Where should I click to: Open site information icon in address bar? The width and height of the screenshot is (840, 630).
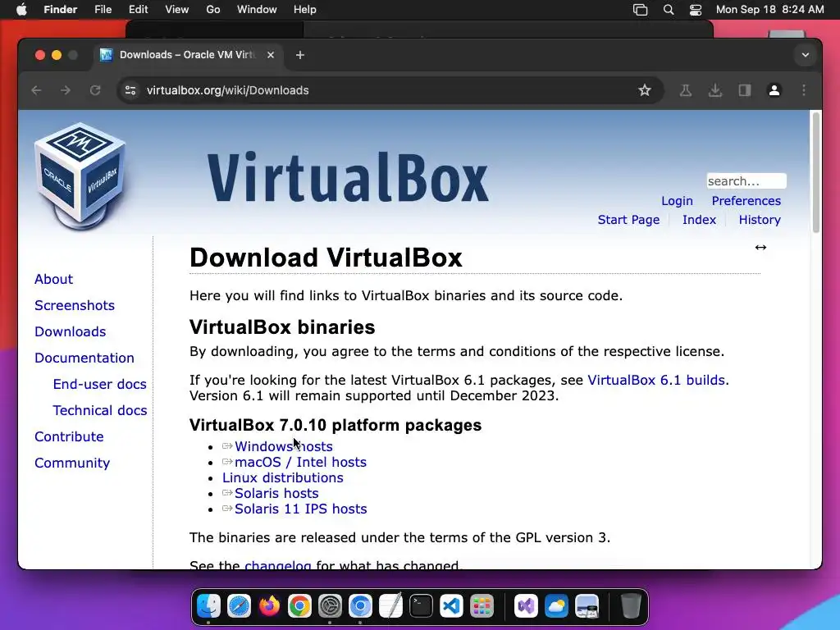(x=130, y=90)
